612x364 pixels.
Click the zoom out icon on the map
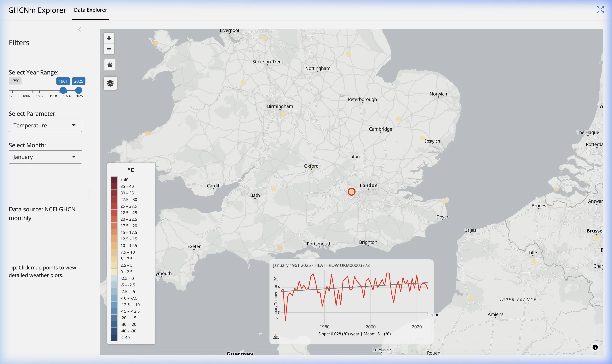pos(109,49)
